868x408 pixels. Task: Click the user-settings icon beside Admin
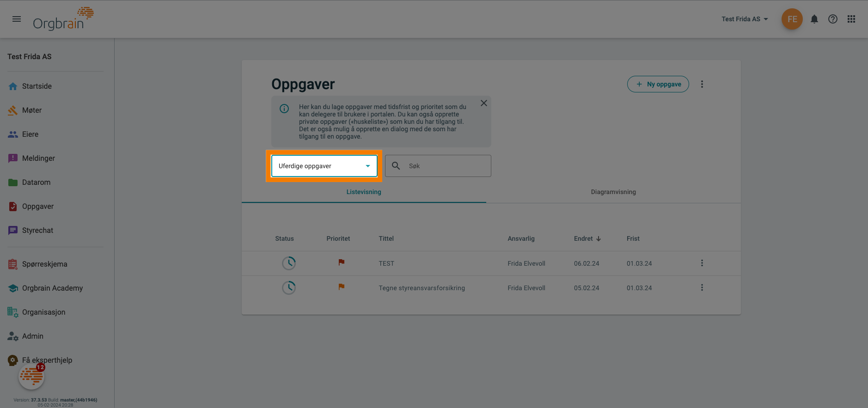(13, 336)
